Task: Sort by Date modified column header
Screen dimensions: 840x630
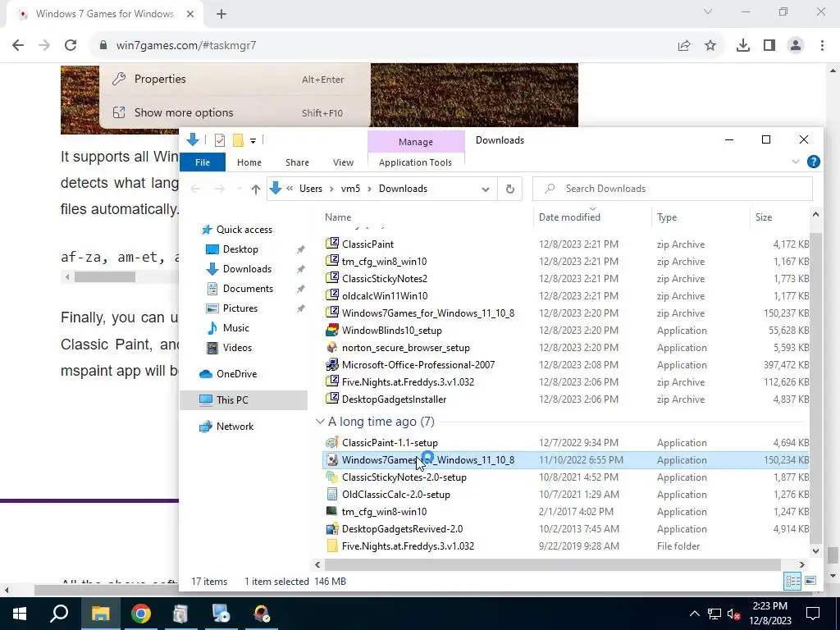Action: pos(569,217)
